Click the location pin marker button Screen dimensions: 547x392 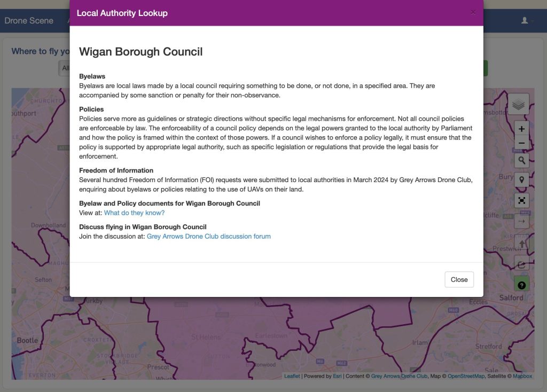(521, 180)
